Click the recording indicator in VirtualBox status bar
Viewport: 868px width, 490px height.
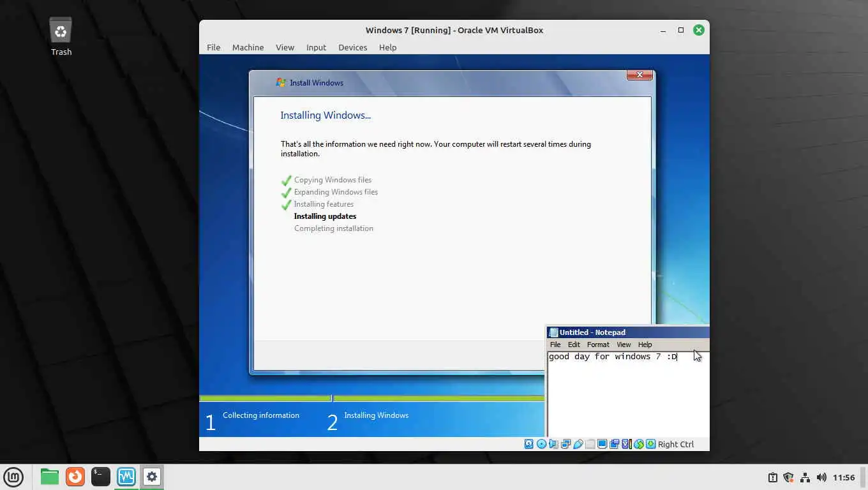[x=614, y=444]
